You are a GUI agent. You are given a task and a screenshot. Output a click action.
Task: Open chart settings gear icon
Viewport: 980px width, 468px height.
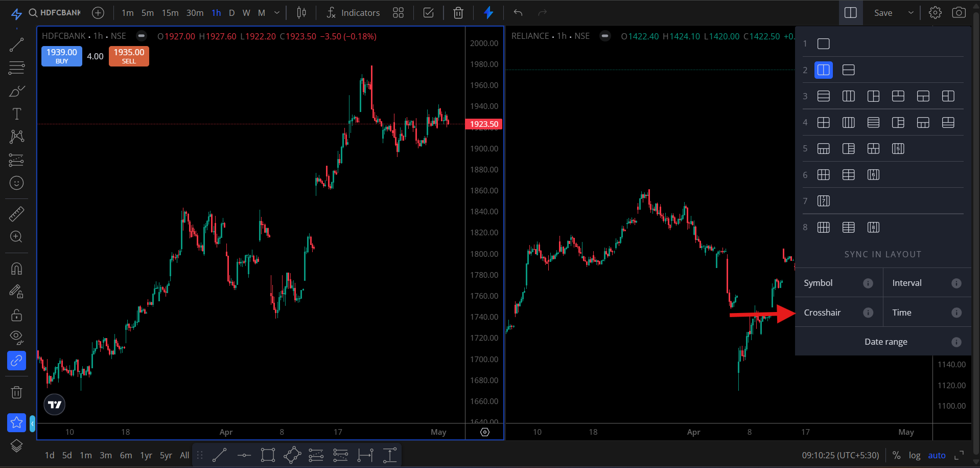[935, 13]
